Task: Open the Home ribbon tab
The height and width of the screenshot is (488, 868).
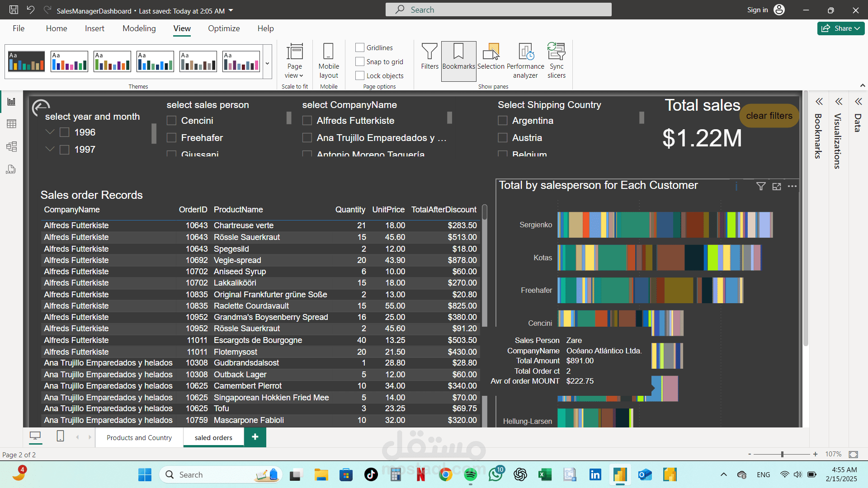Action: pos(57,28)
